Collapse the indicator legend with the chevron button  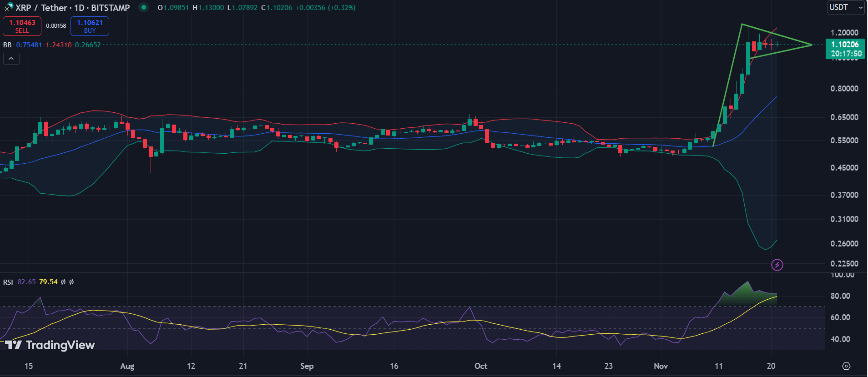tap(11, 59)
